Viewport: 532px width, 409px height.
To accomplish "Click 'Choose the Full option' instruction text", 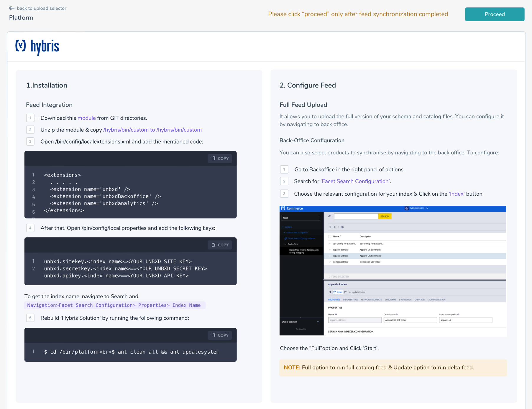I will tap(329, 348).
